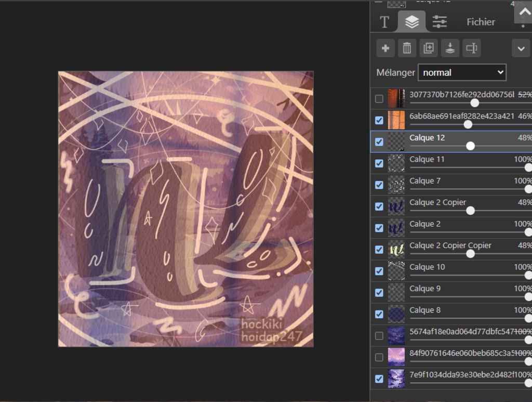Enable visibility of 3077370b7126 layer

(379, 99)
